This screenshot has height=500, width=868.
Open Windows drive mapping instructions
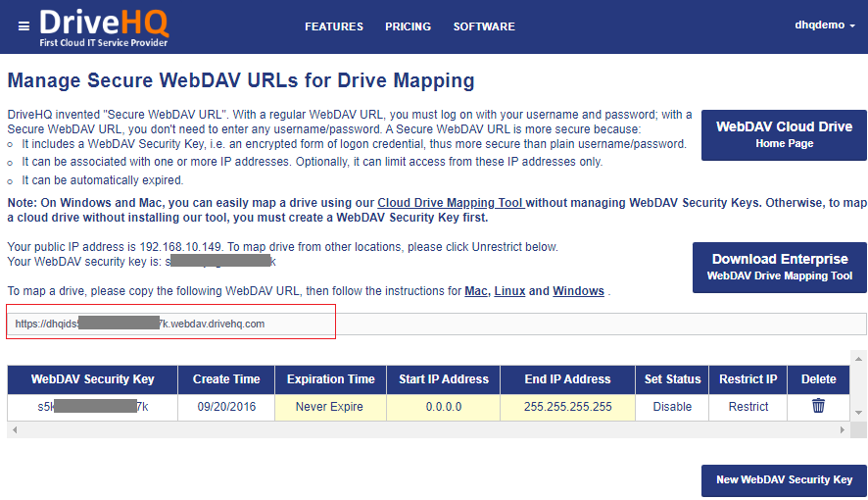578,291
